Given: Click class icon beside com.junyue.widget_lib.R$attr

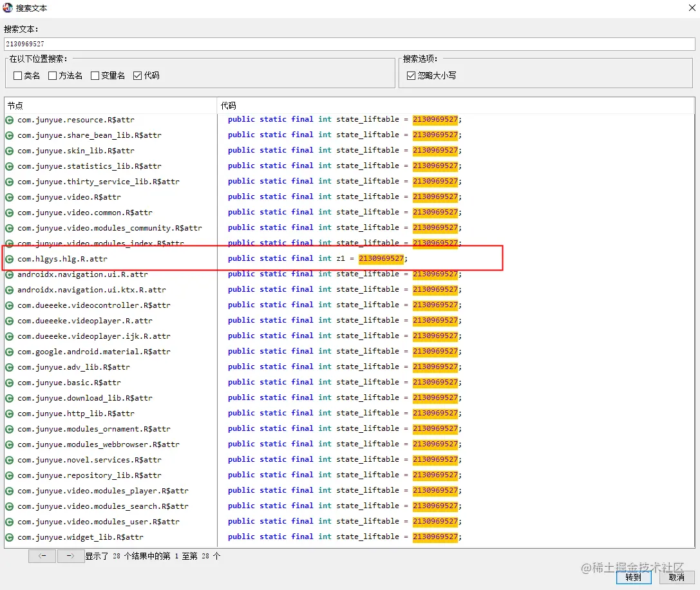Looking at the screenshot, I should 9,537.
